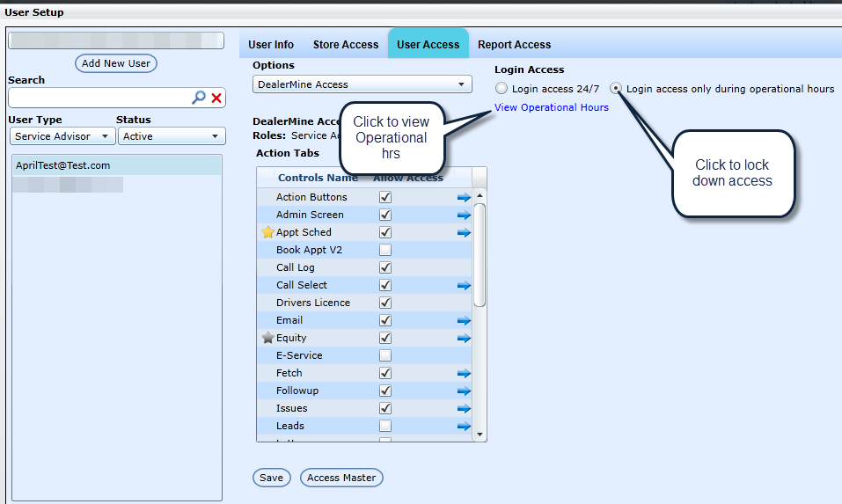Click the blue arrow for Followup
The width and height of the screenshot is (842, 504).
[x=464, y=391]
